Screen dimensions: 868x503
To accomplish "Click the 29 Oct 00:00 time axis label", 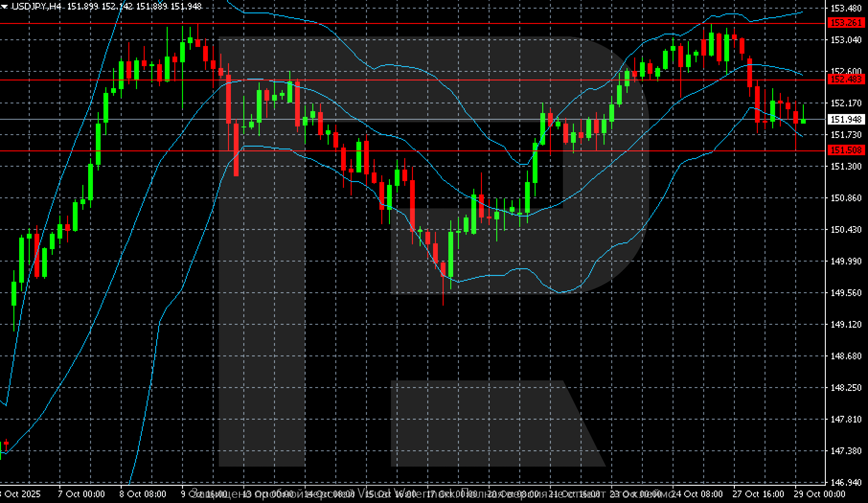I will [x=820, y=494].
